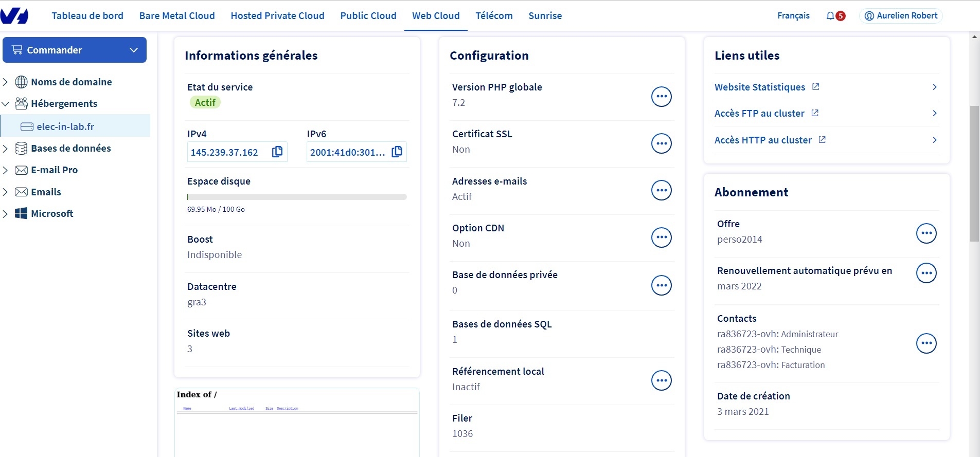Viewport: 980px width, 457px height.
Task: Click the Accès FTP au cluster link
Action: (x=759, y=114)
